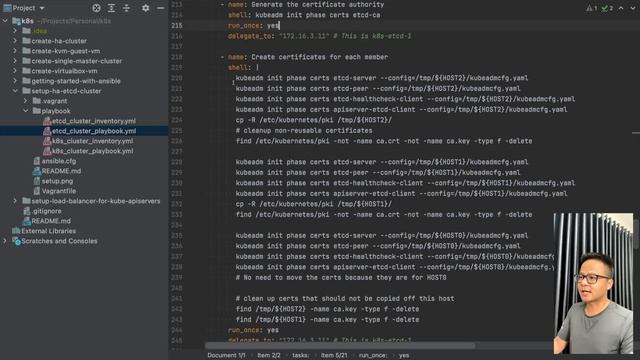Click the setup.png file icon
Viewport: 640px width, 360px height.
coord(36,181)
